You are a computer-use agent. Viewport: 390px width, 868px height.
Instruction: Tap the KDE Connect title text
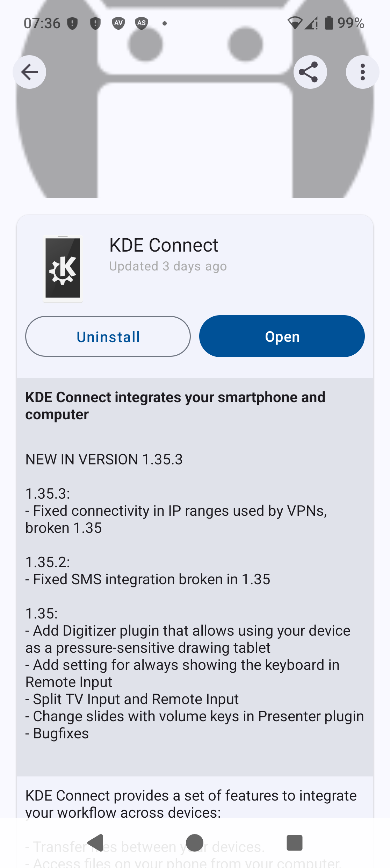[164, 245]
